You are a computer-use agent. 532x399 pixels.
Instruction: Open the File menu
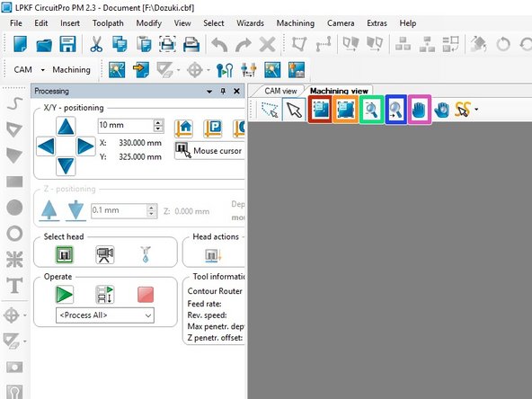[x=16, y=23]
